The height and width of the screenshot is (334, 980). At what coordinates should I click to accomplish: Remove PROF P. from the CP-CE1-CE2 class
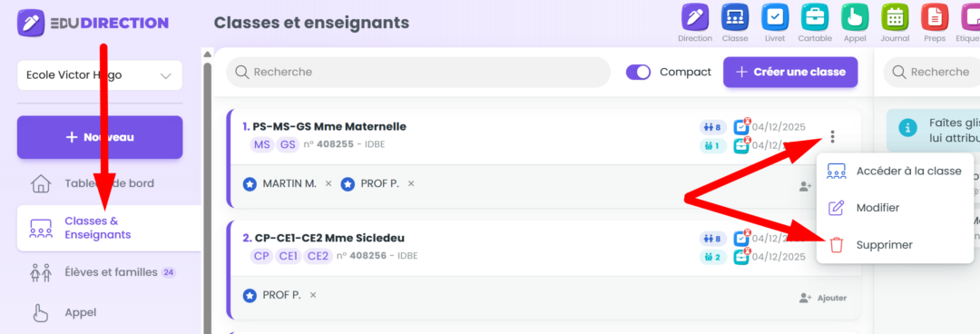click(x=313, y=295)
